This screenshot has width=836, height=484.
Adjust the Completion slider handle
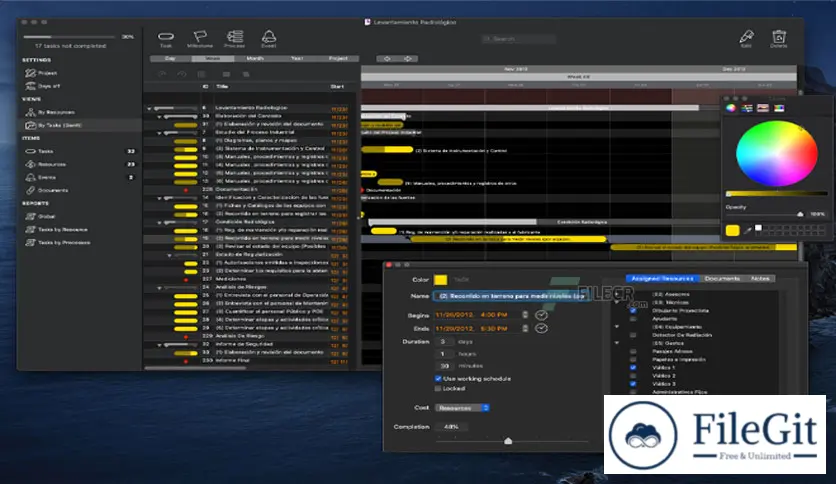508,441
